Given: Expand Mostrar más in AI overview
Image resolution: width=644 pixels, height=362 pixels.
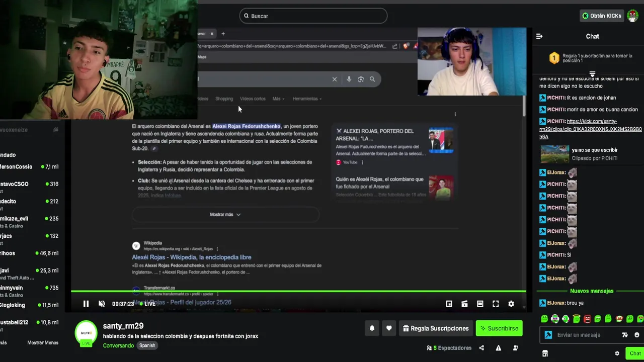Looking at the screenshot, I should pyautogui.click(x=225, y=214).
